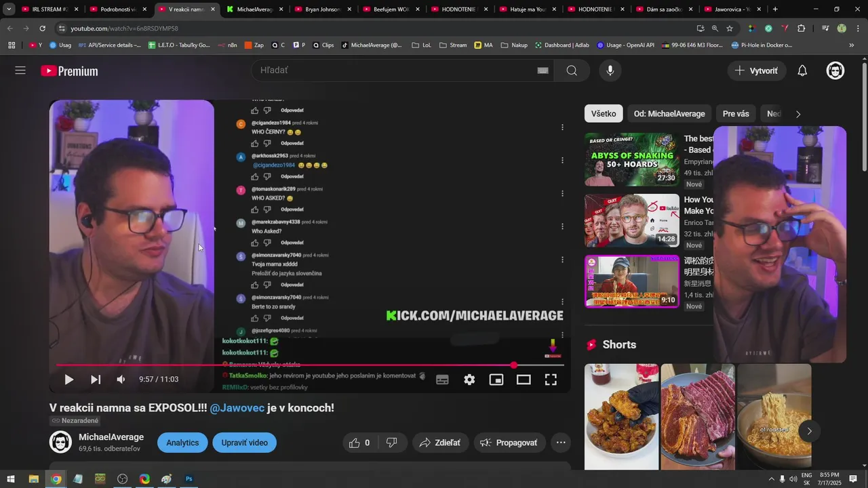Open more actions menu below video
868x488 pixels.
[x=561, y=443]
